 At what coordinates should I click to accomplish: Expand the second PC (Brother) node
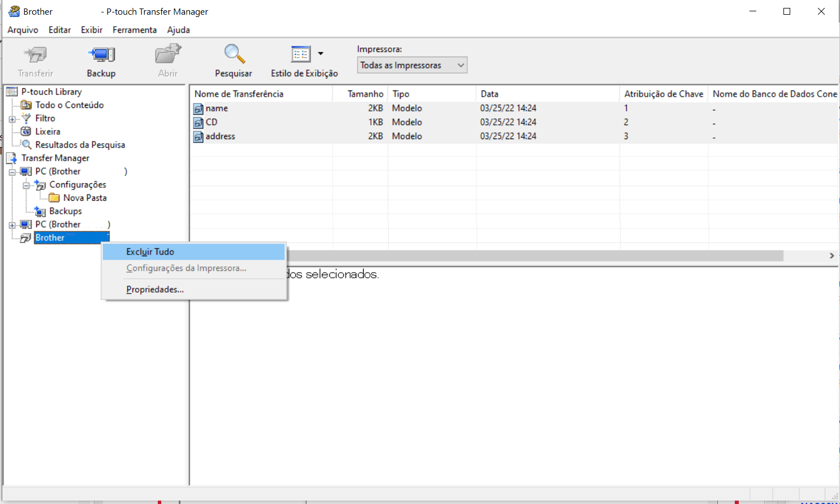pyautogui.click(x=12, y=225)
